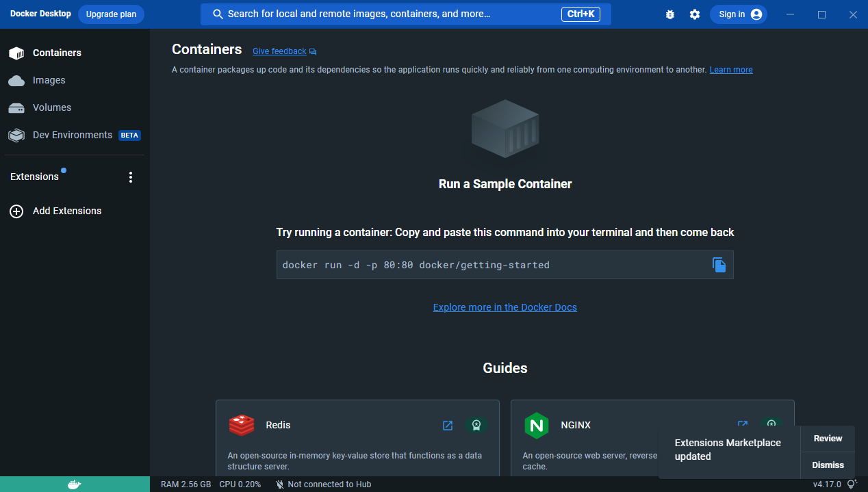Click the Redis official badge icon

[x=476, y=425]
